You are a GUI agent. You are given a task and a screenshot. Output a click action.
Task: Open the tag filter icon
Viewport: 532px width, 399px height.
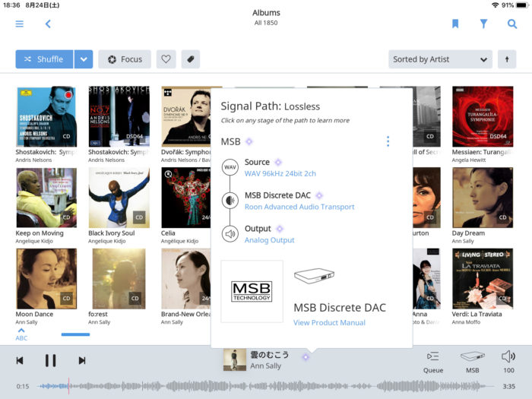click(x=191, y=59)
